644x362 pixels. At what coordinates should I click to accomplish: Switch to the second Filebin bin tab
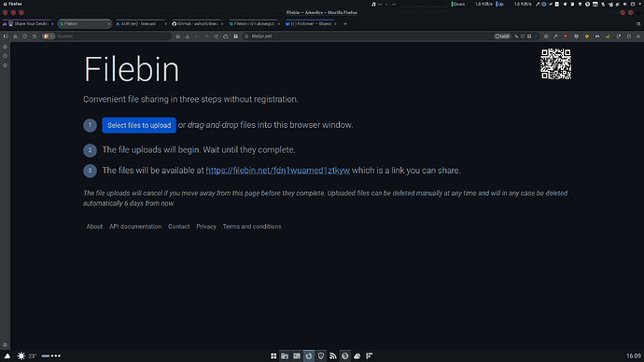click(254, 24)
